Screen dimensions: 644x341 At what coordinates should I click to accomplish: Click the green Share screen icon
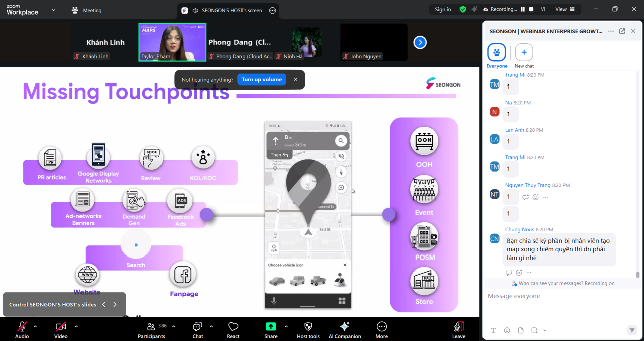pyautogui.click(x=271, y=326)
